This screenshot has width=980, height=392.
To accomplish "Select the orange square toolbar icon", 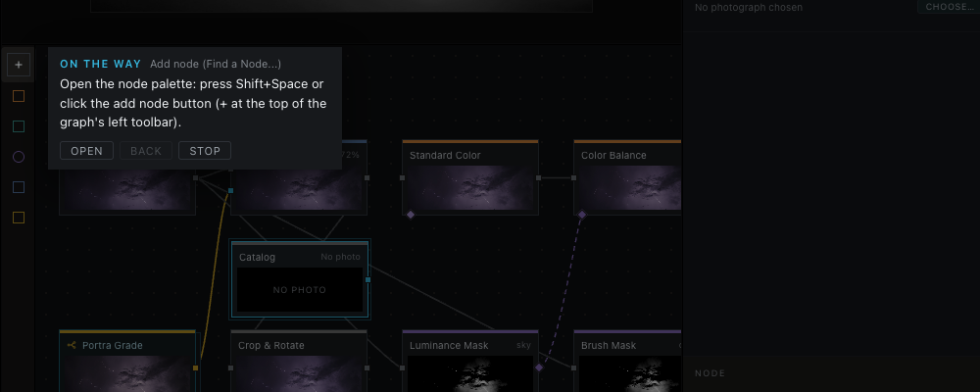I will click(19, 96).
